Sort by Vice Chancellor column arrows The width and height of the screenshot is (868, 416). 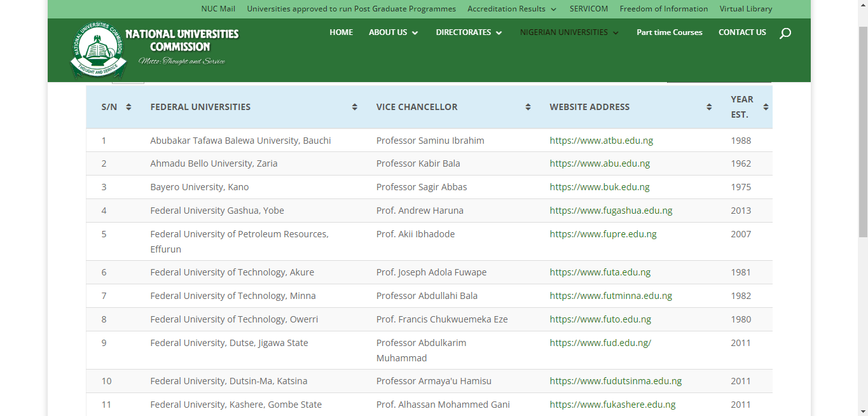point(528,107)
